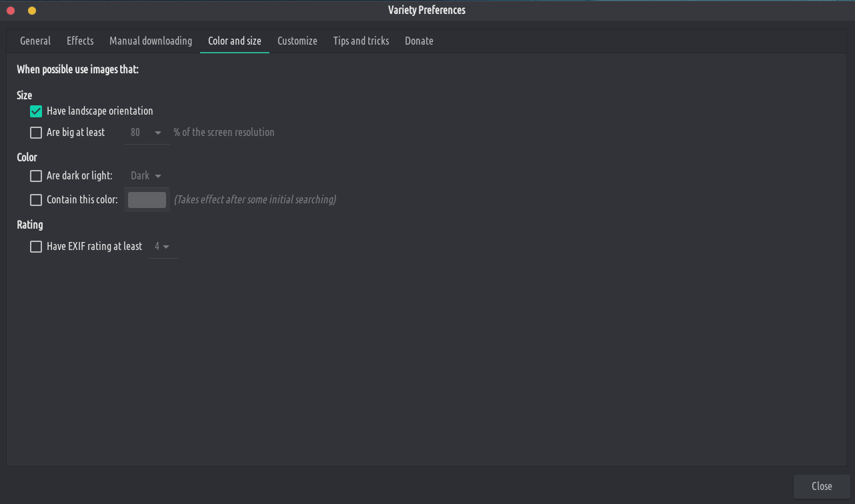This screenshot has height=504, width=855.
Task: Select the Color and size tab
Action: point(235,41)
